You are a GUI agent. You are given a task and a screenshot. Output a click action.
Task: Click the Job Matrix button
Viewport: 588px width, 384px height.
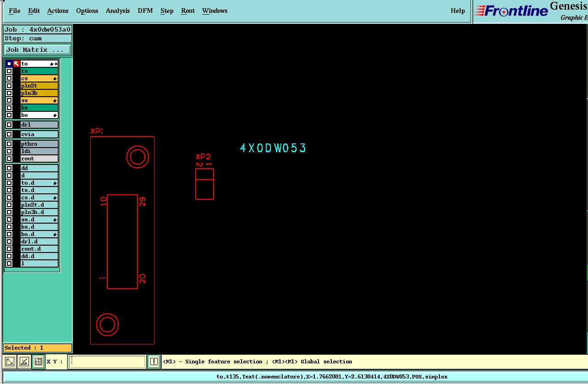[x=38, y=49]
